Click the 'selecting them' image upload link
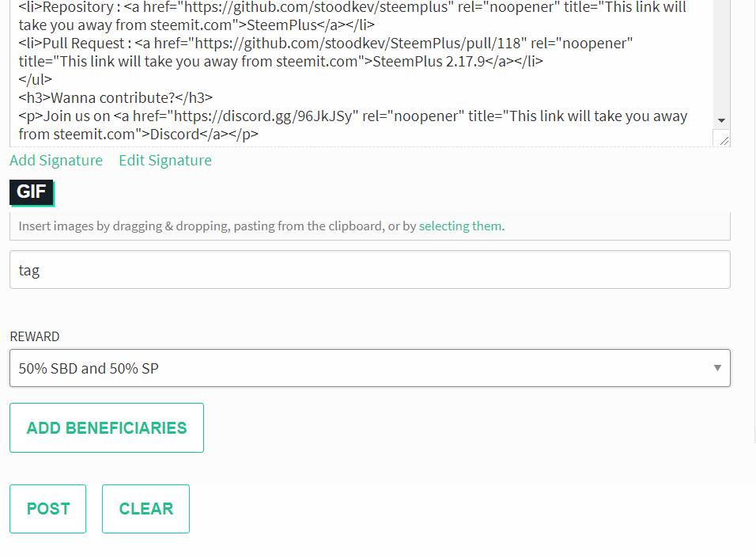Image resolution: width=756 pixels, height=558 pixels. pos(460,226)
